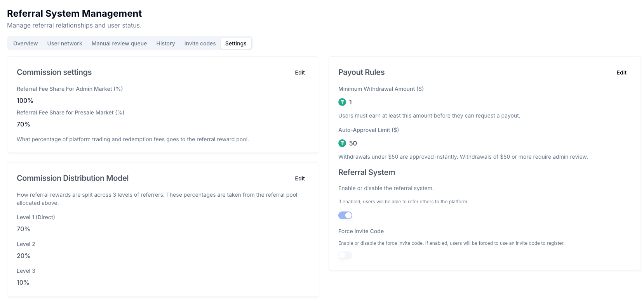Image resolution: width=644 pixels, height=303 pixels.
Task: Disable the Referral System toggle
Action: (345, 215)
